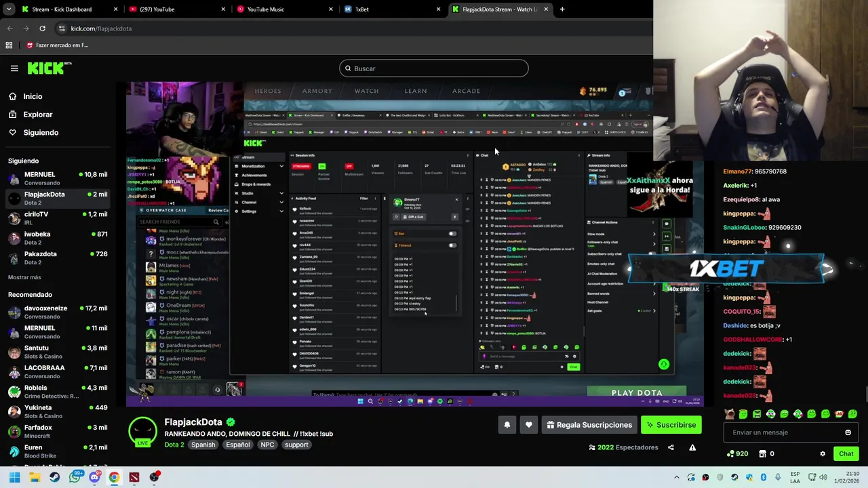Image resolution: width=868 pixels, height=488 pixels.
Task: Click the Suscribirse button
Action: (671, 425)
